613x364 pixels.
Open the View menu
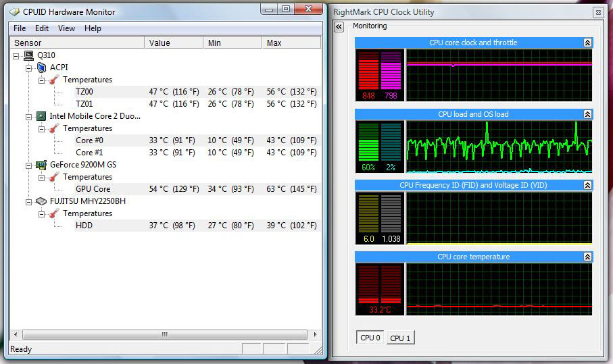[x=66, y=28]
